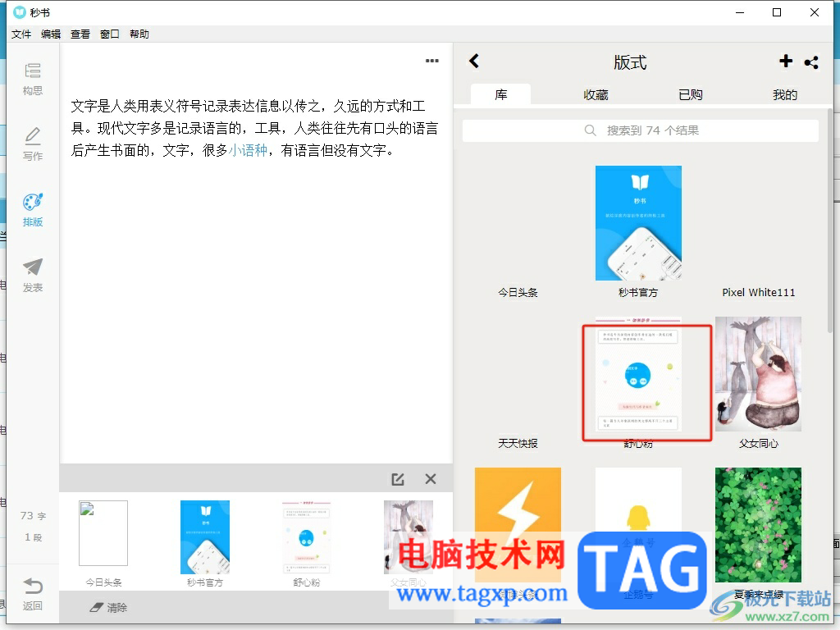Pick 父女同心 in the recent strip

[409, 537]
